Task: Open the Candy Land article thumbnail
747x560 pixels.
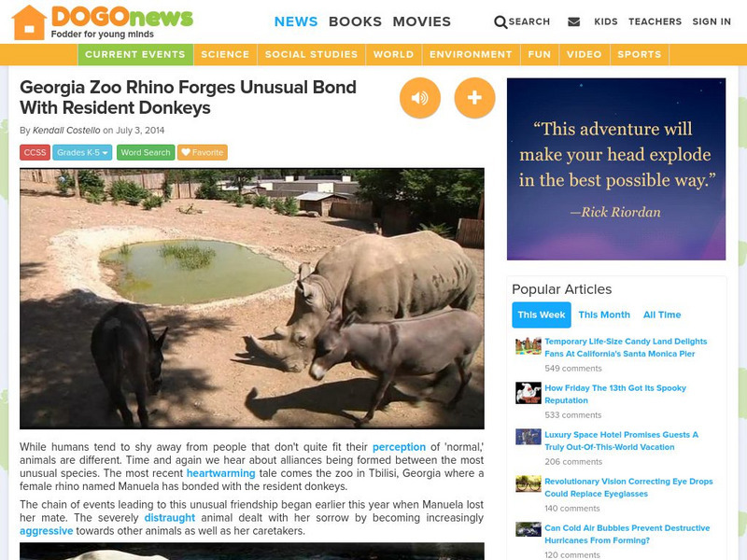Action: pyautogui.click(x=529, y=346)
